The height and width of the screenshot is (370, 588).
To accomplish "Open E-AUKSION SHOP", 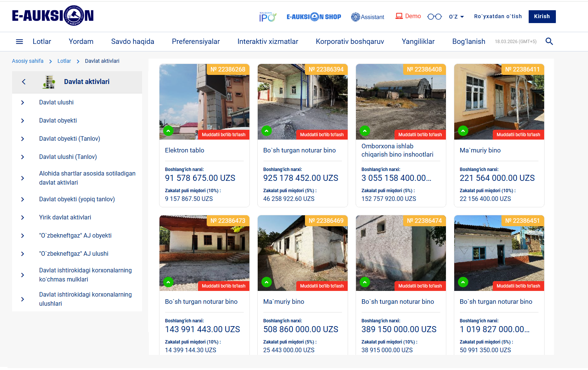I will click(x=314, y=17).
